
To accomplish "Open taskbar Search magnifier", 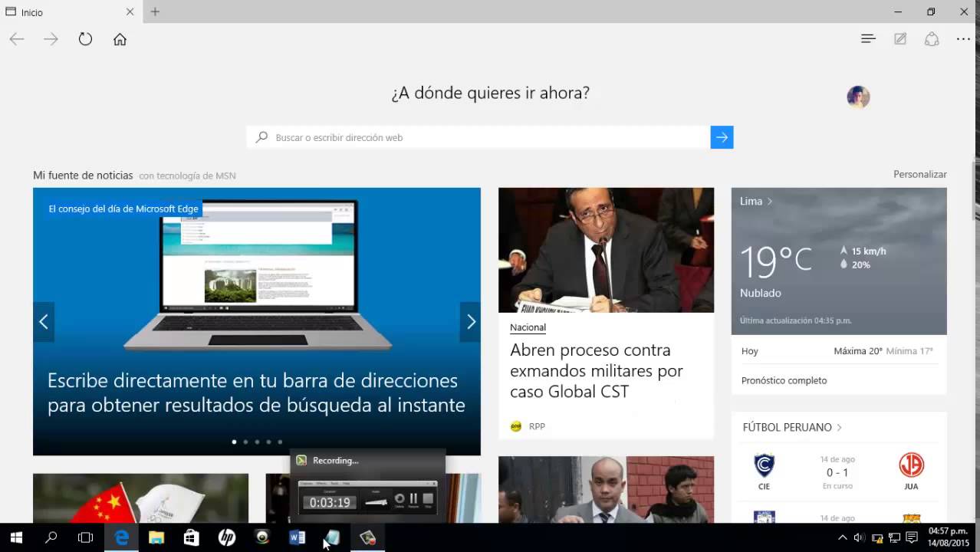I will (51, 537).
